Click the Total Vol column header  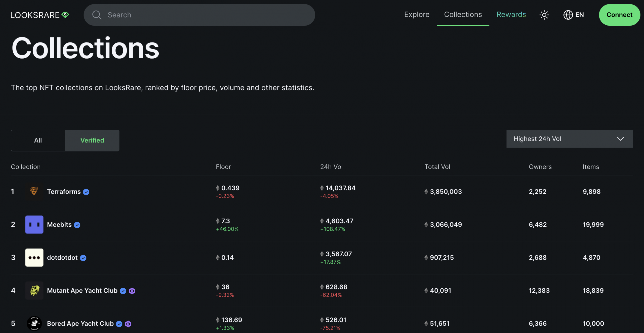[437, 167]
